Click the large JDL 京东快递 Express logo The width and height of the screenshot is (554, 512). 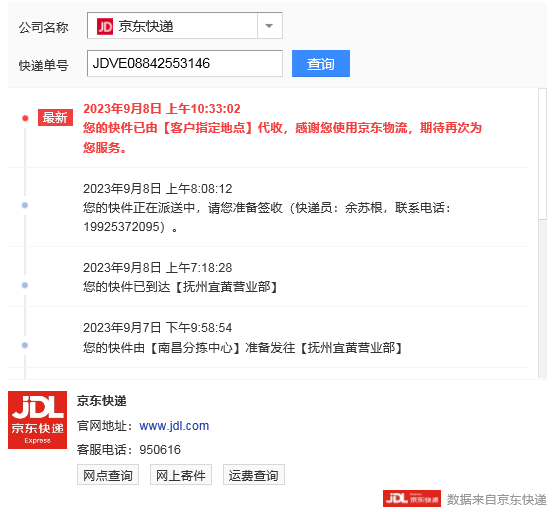[x=37, y=420]
